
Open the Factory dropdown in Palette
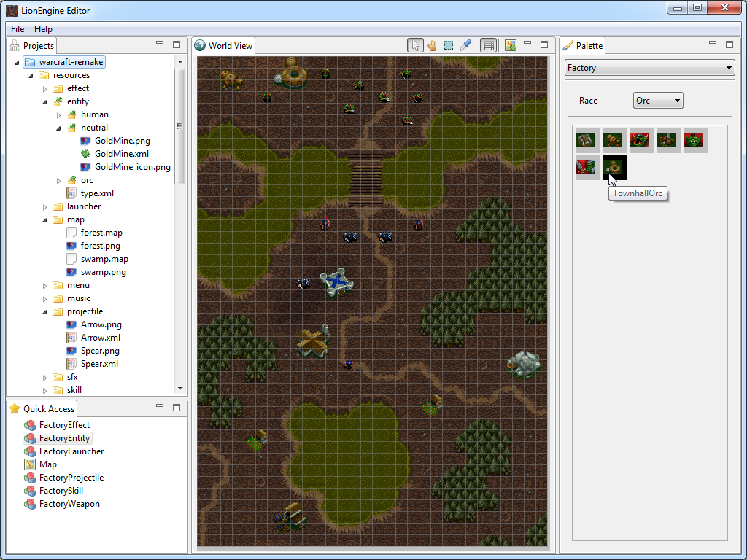point(650,68)
